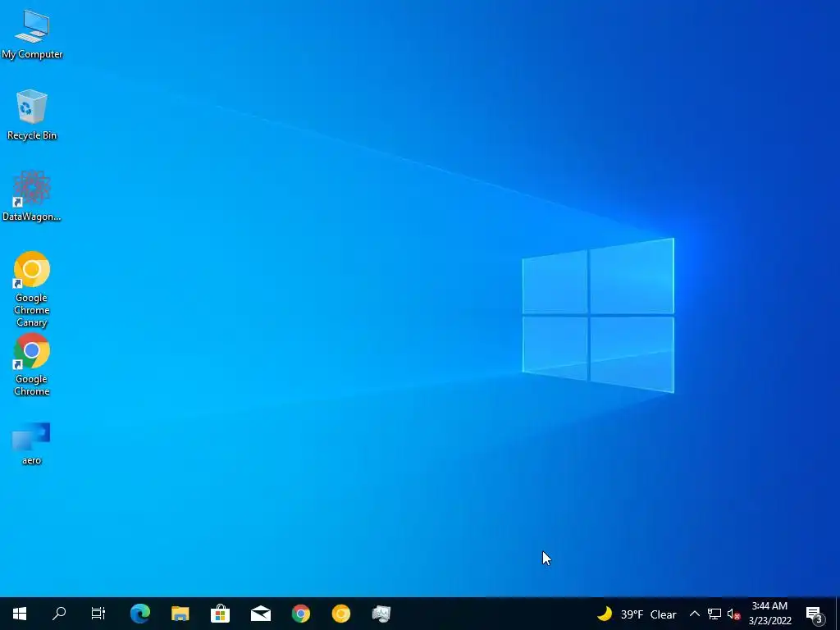The height and width of the screenshot is (630, 840).
Task: Launch Google Chrome from taskbar
Action: [x=300, y=614]
